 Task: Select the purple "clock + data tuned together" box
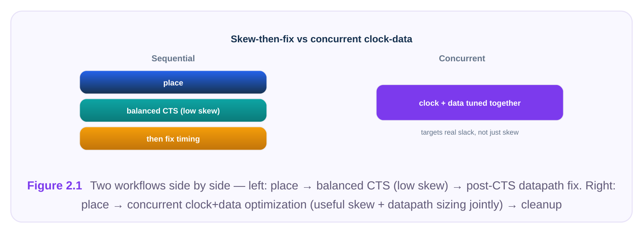(x=470, y=103)
